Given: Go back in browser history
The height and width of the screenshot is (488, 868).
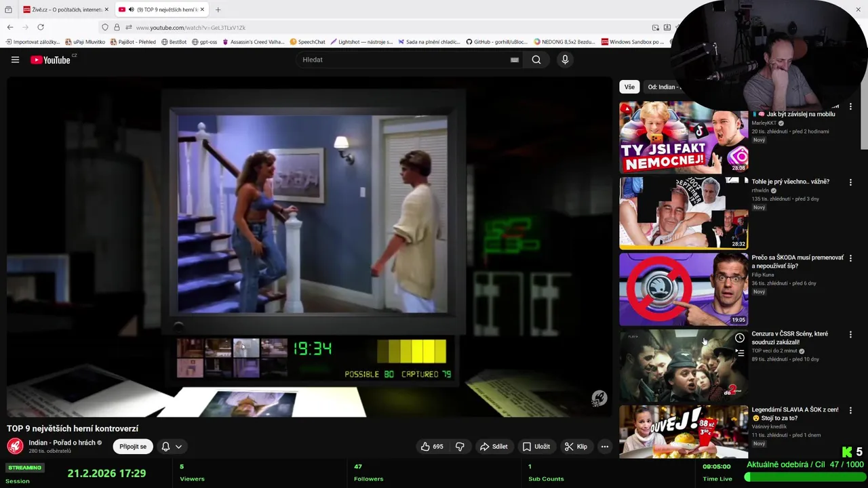Looking at the screenshot, I should pyautogui.click(x=10, y=27).
